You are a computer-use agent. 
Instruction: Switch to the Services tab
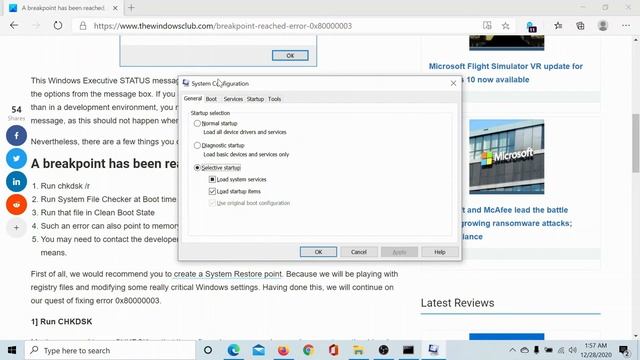(x=233, y=99)
